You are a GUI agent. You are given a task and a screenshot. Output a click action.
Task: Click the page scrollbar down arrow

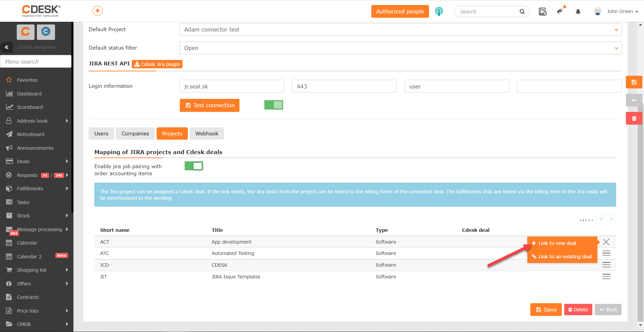point(641,325)
